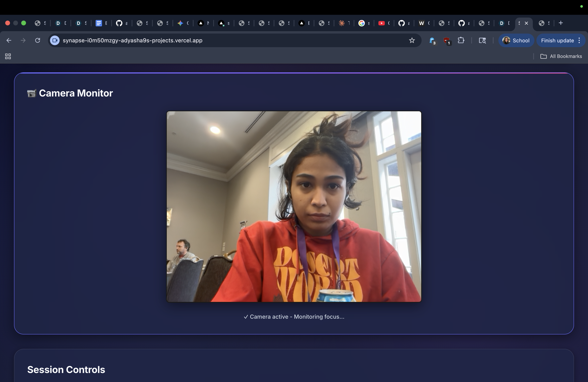Open the Chrome three-dot menu
588x382 pixels.
(x=579, y=41)
